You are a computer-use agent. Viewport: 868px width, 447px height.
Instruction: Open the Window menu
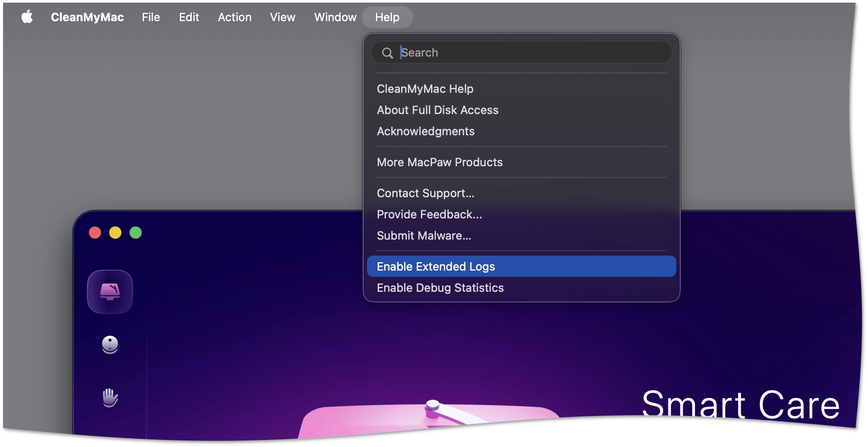(335, 17)
